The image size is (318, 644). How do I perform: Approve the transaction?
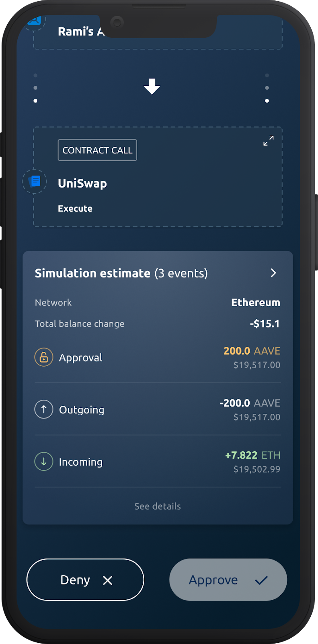pos(228,580)
